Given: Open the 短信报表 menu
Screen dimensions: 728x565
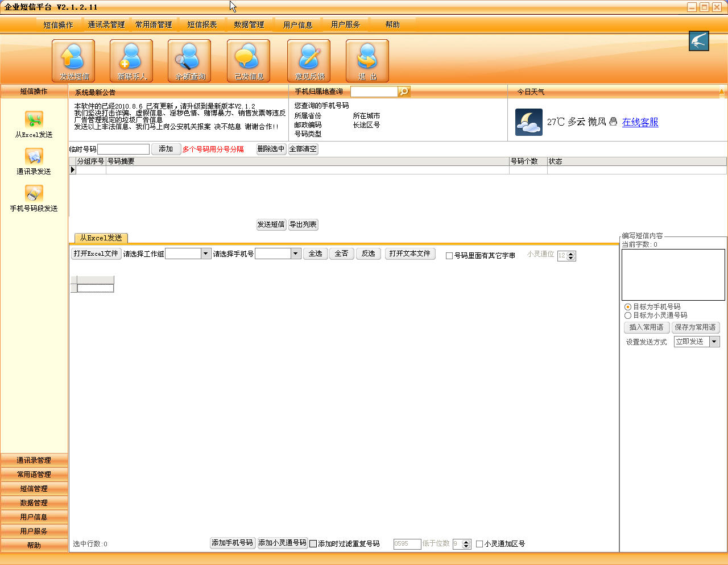Looking at the screenshot, I should [202, 25].
